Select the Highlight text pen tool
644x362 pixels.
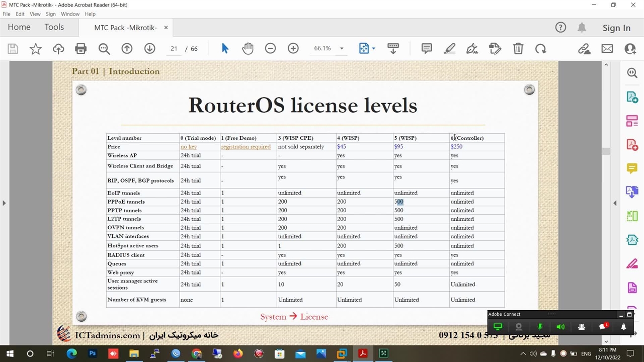(x=449, y=49)
